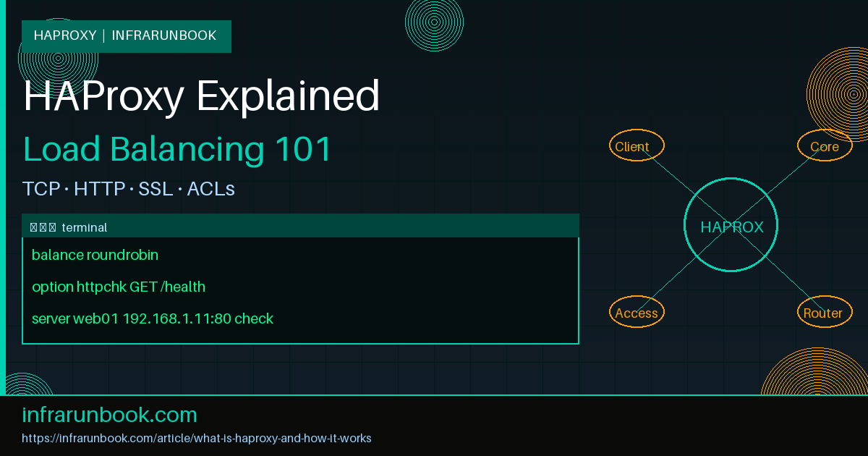Select the HAPROX circle node in the diagram
This screenshot has width=868, height=456.
[x=731, y=225]
